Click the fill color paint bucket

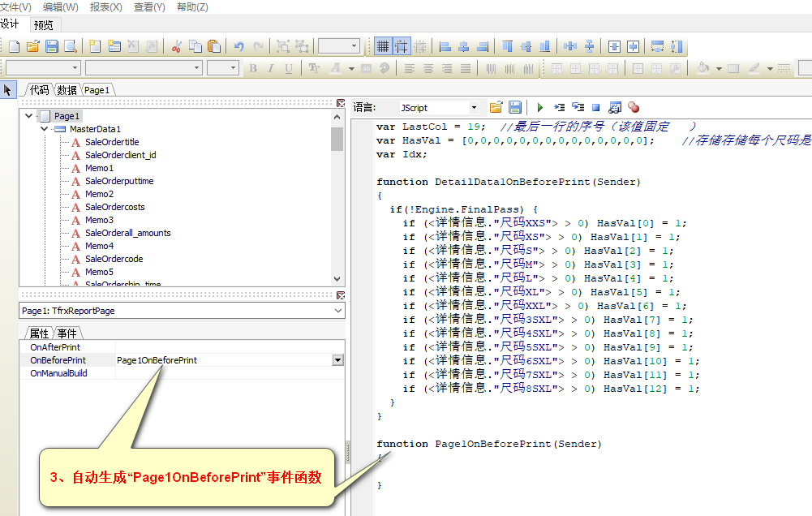coord(702,68)
